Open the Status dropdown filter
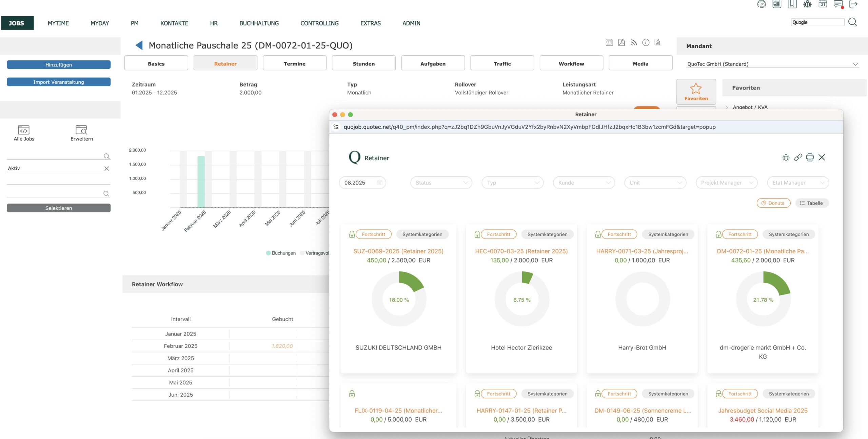 pyautogui.click(x=441, y=183)
